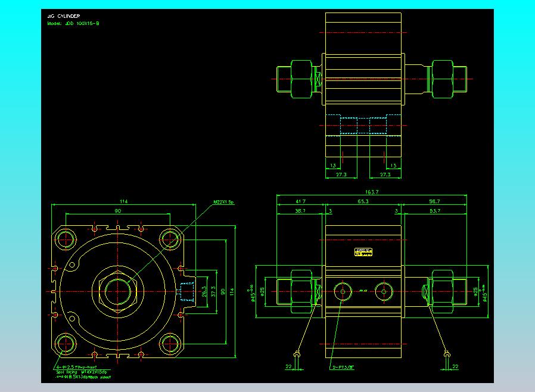Select the right hex nut in top view
Image resolution: width=535 pixels, height=392 pixels.
pyautogui.click(x=441, y=78)
